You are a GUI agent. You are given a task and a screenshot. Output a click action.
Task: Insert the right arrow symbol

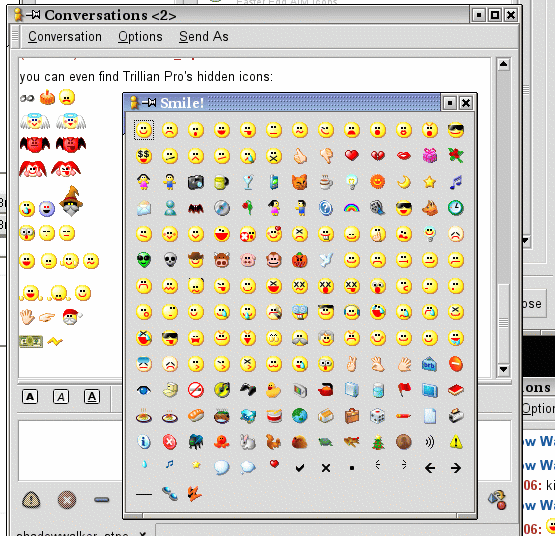point(456,468)
